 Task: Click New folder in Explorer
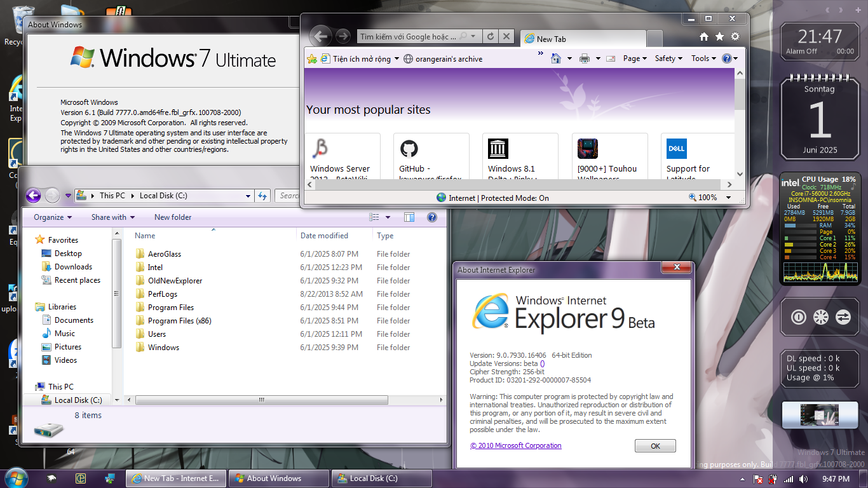click(x=173, y=217)
